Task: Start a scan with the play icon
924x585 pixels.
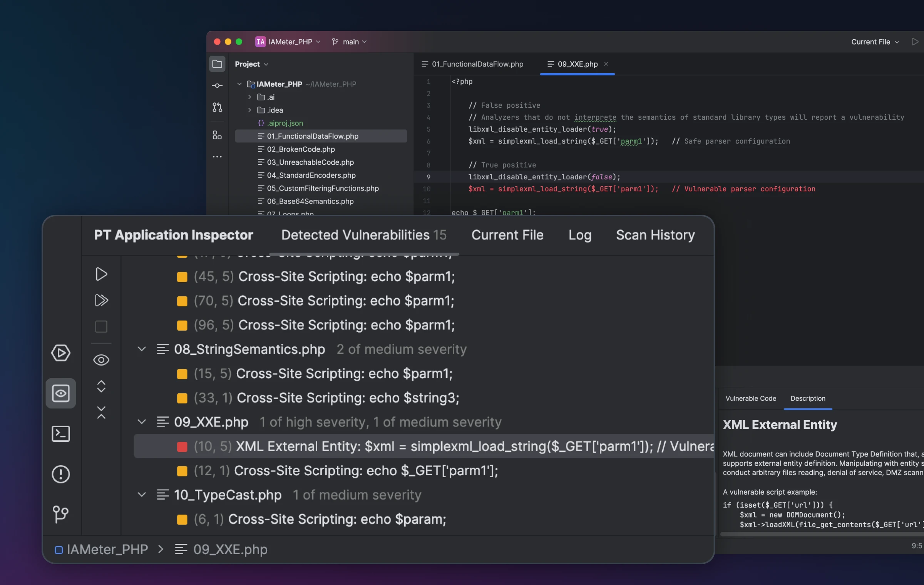Action: (101, 274)
